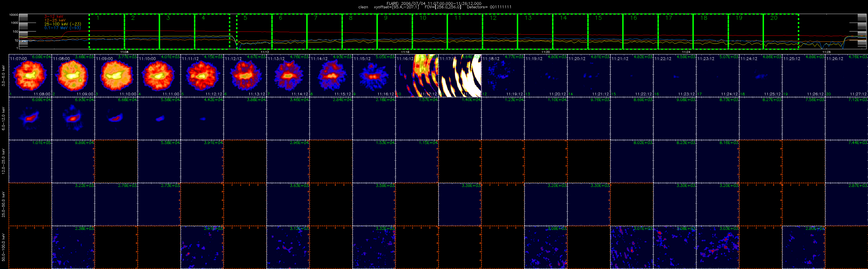Click the yellow 25-100 keV (-23) legend entry
The width and height of the screenshot is (868, 269).
coord(63,24)
